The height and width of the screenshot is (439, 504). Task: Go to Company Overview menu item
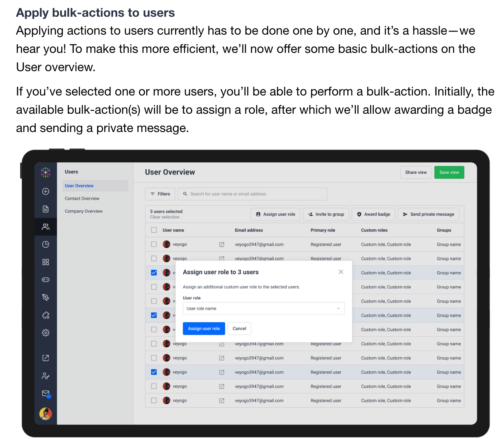coord(84,211)
